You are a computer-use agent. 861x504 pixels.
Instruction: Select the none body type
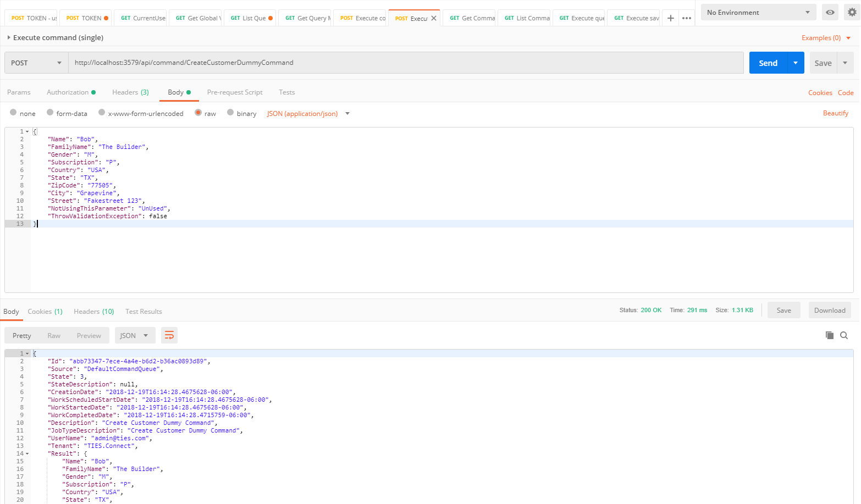pos(13,113)
